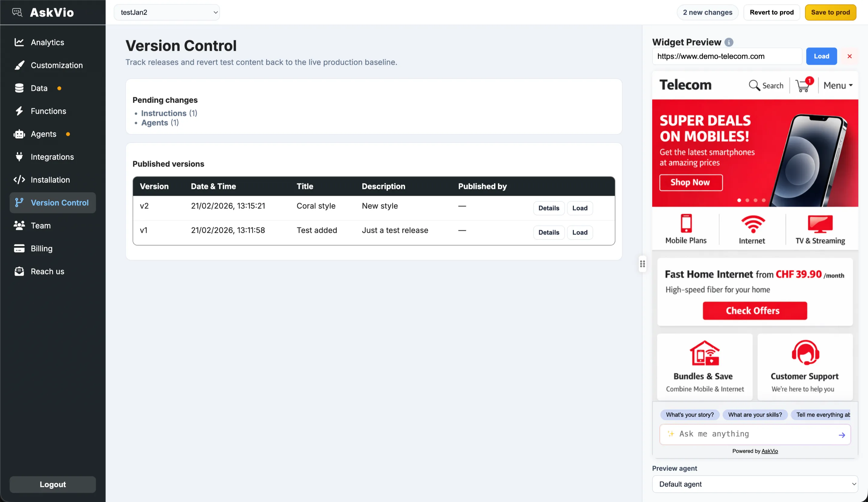Screen dimensions: 868x502
Task: Expand the Menu dropdown in Telecom preview
Action: 838,85
